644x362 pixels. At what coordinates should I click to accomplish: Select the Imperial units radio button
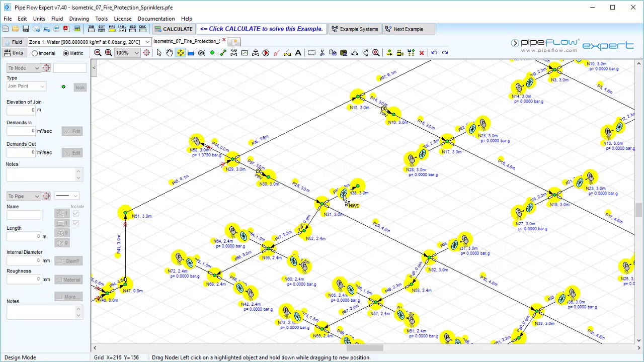(34, 53)
